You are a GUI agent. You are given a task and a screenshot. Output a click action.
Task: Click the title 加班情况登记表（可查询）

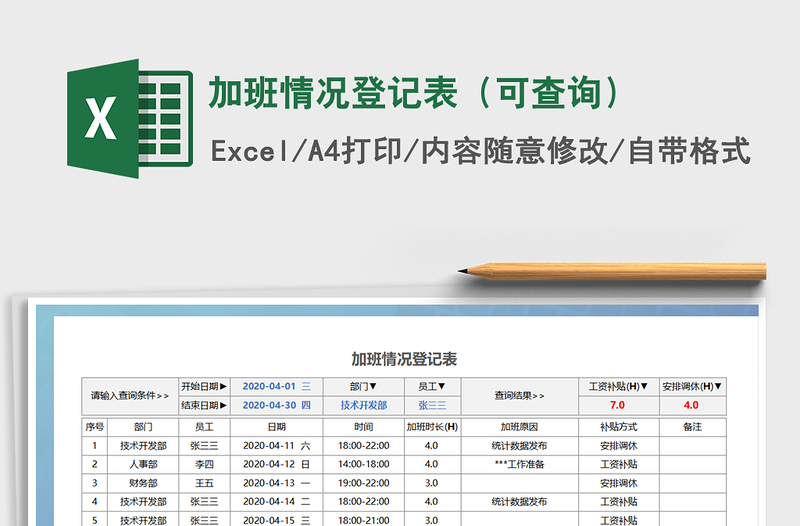(x=414, y=93)
